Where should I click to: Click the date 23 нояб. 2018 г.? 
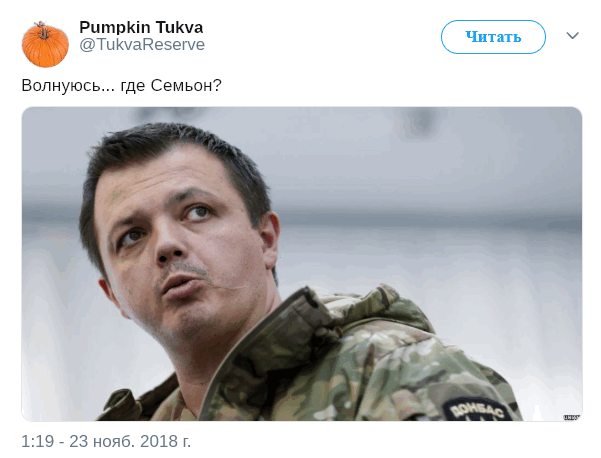coord(130,441)
